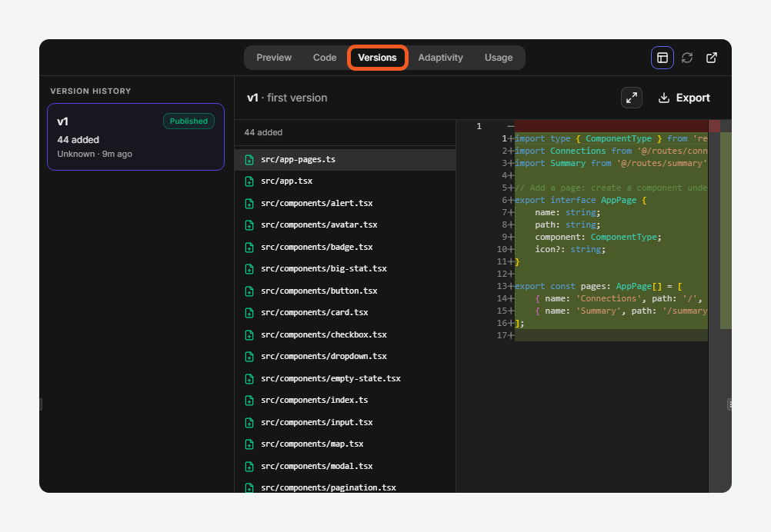Open the Usage tab

499,58
